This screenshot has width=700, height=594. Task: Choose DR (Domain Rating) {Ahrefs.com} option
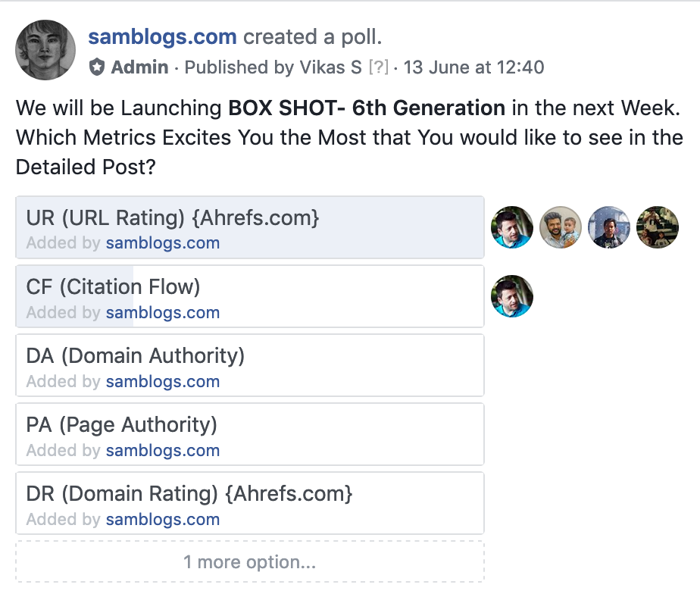(250, 495)
